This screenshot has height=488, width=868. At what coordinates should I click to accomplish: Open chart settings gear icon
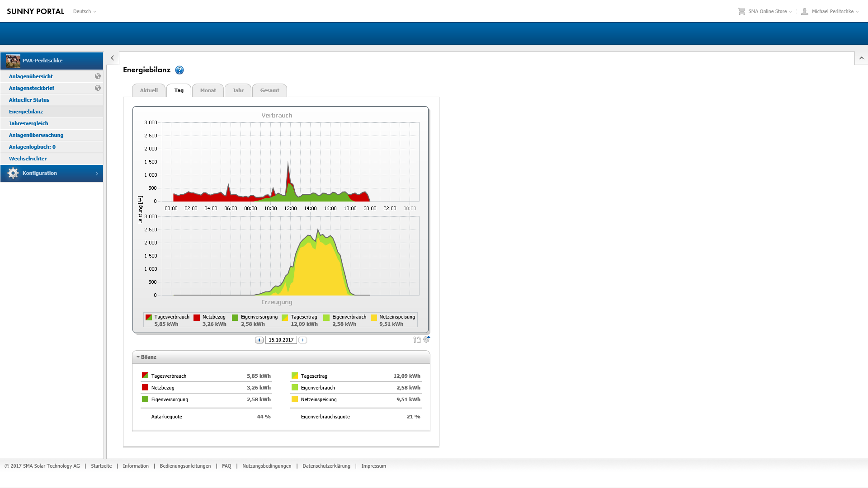pos(426,339)
